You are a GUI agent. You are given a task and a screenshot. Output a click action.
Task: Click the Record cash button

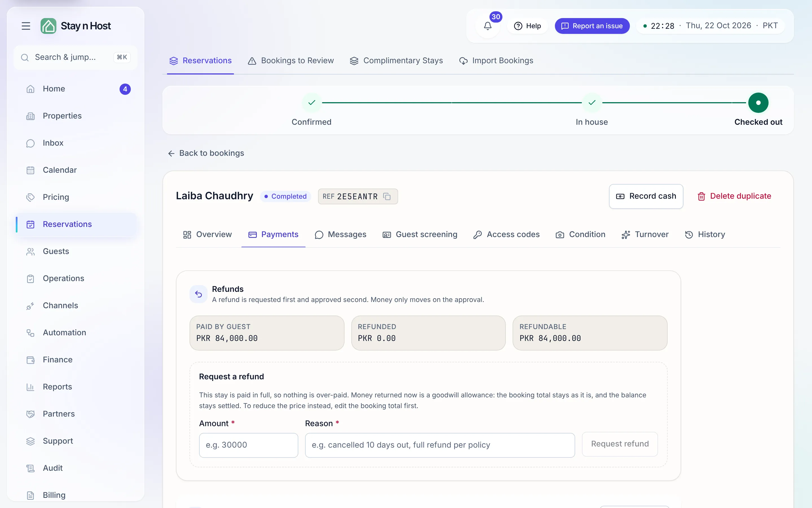pos(646,196)
